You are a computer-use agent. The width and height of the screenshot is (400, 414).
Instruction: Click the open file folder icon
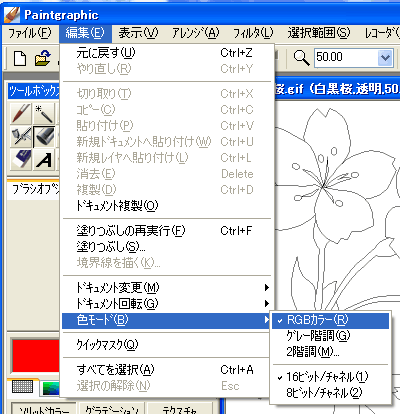(x=42, y=58)
